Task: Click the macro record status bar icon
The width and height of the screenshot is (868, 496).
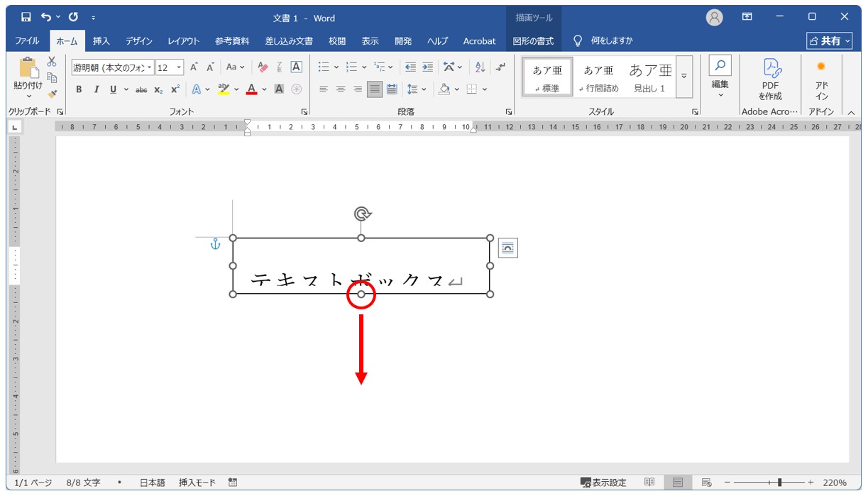Action: pyautogui.click(x=233, y=483)
